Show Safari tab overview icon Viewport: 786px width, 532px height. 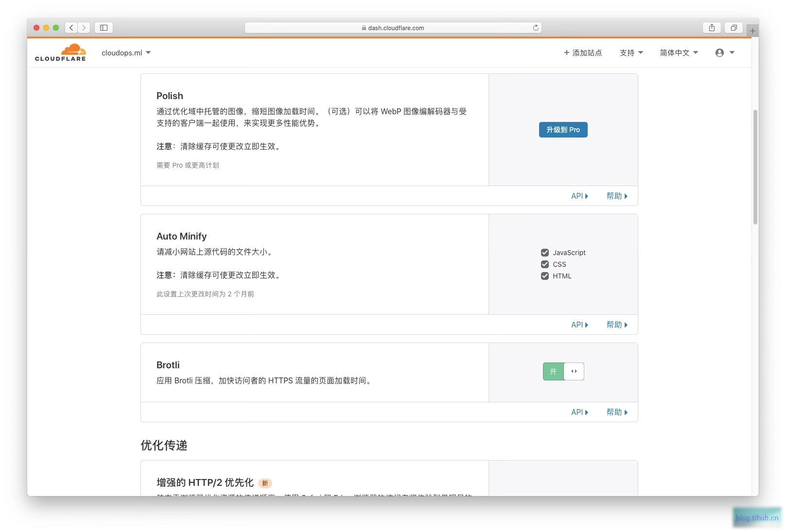tap(734, 28)
